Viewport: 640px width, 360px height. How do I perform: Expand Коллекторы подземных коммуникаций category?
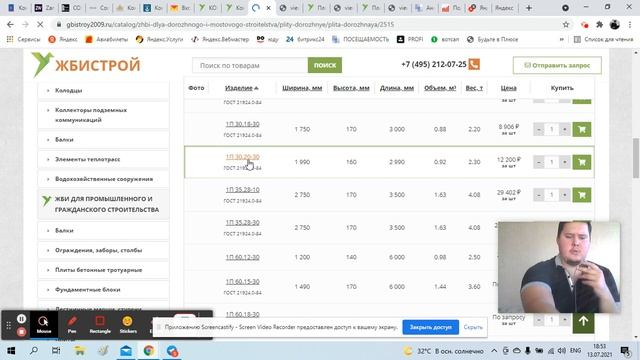tap(103, 115)
